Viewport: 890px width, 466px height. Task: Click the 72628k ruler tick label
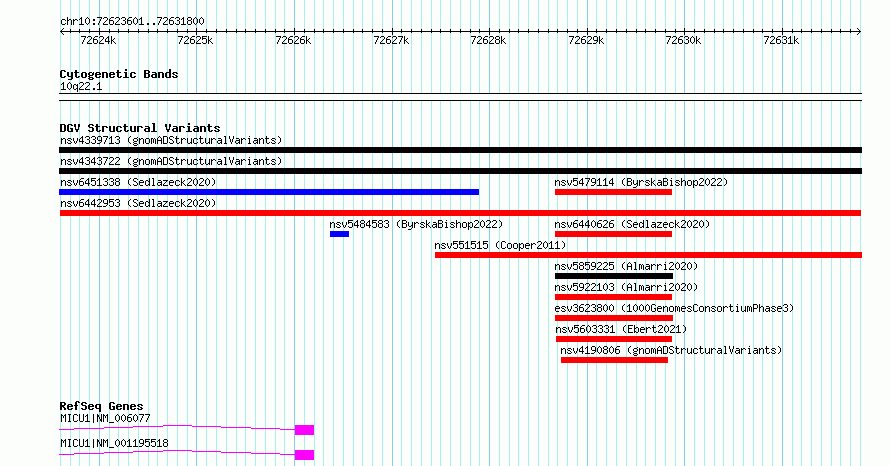tap(488, 40)
